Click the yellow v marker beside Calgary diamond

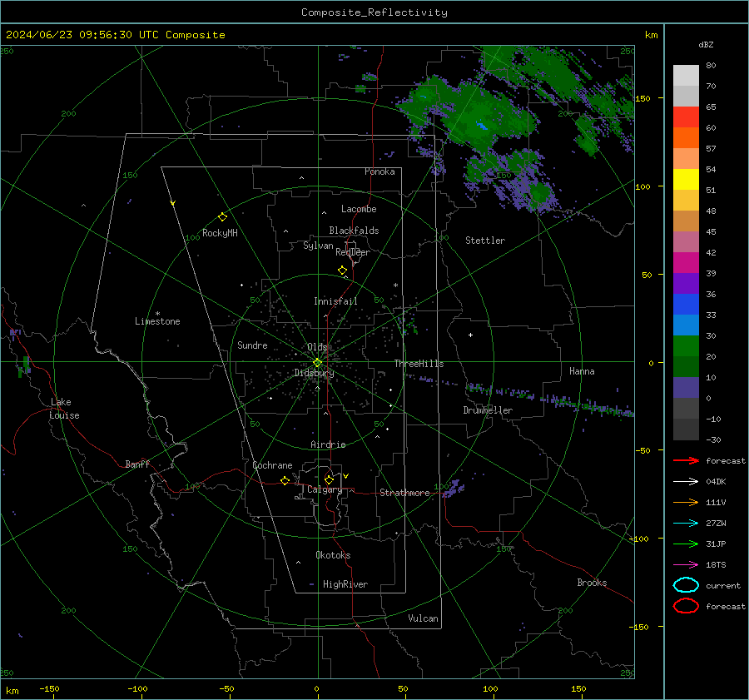[346, 476]
